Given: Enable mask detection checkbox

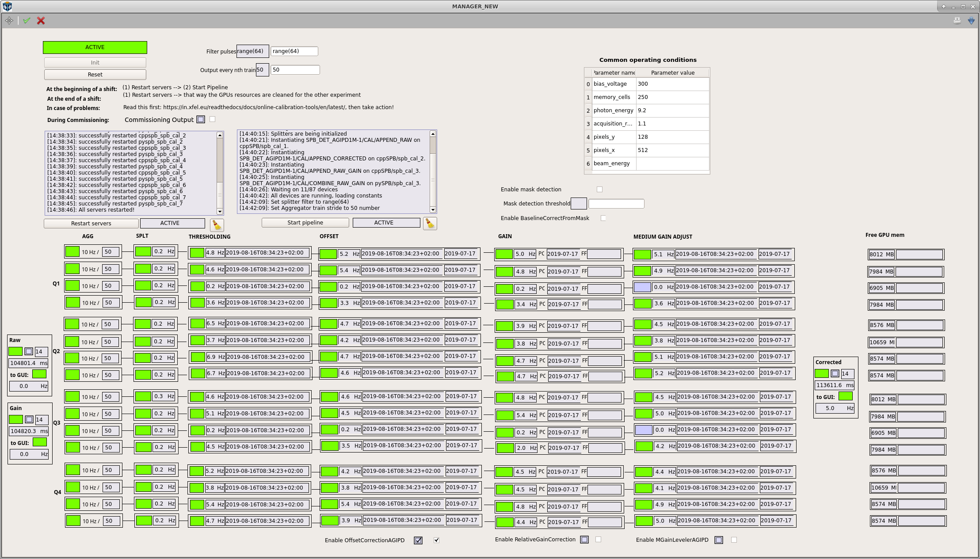Looking at the screenshot, I should tap(600, 190).
